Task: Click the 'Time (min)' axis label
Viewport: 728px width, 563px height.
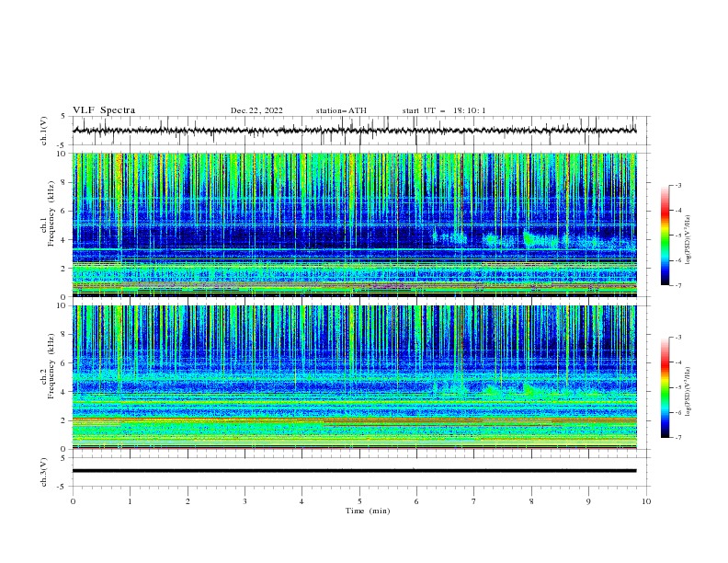Action: (x=368, y=511)
